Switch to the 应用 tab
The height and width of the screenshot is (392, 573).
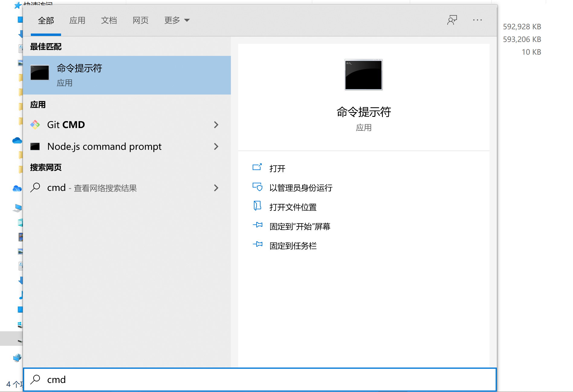click(77, 20)
